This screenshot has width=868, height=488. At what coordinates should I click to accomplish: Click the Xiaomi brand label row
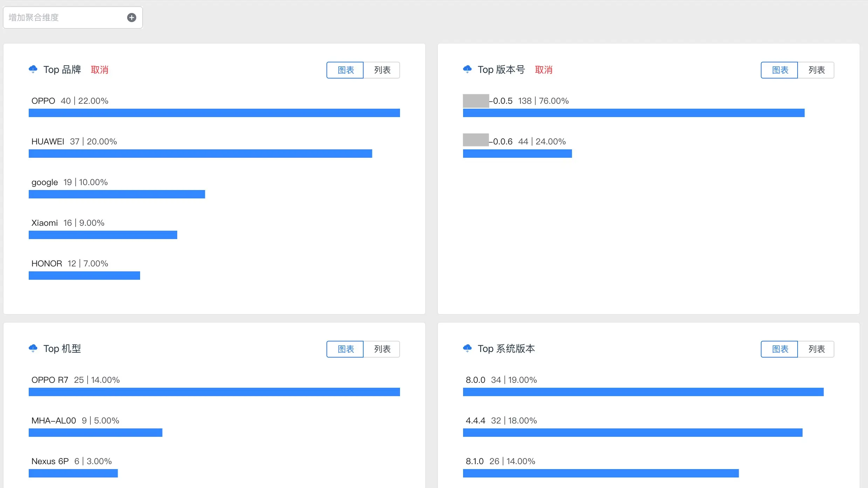68,223
